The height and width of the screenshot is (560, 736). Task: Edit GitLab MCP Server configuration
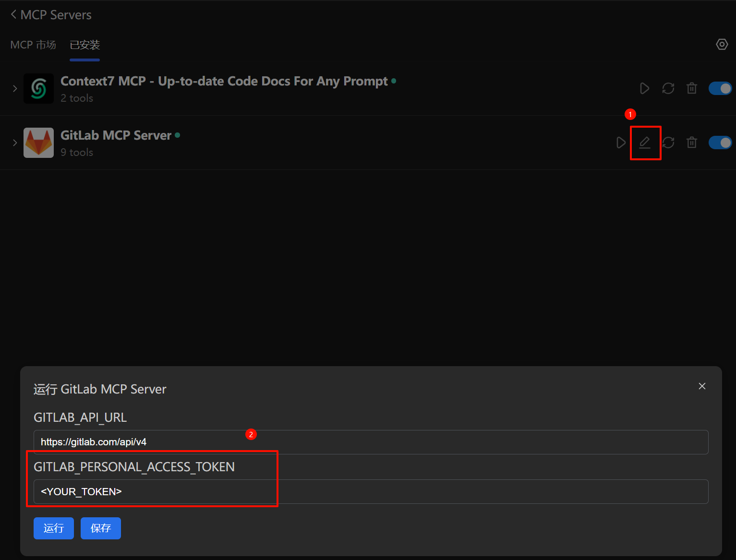(x=645, y=143)
